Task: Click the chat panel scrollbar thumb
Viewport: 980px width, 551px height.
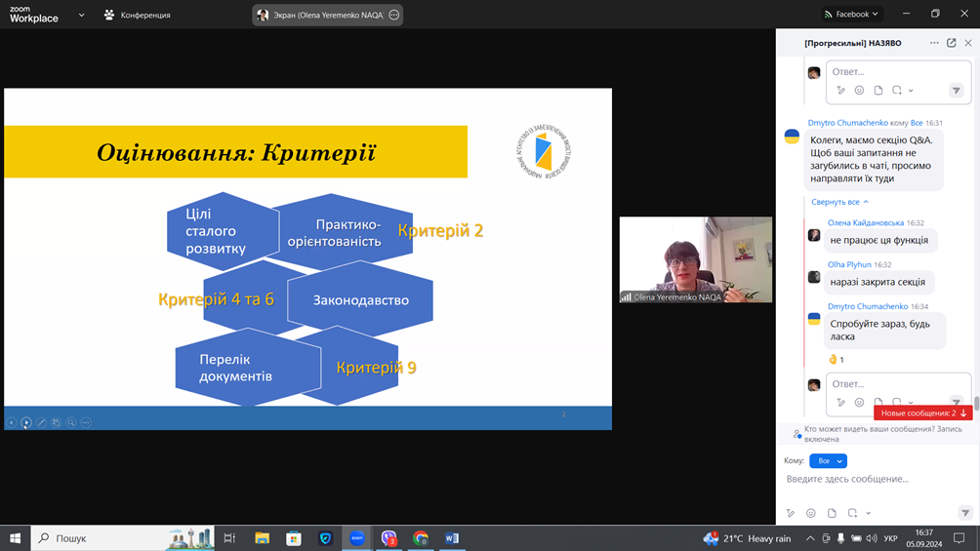Action: [976, 403]
